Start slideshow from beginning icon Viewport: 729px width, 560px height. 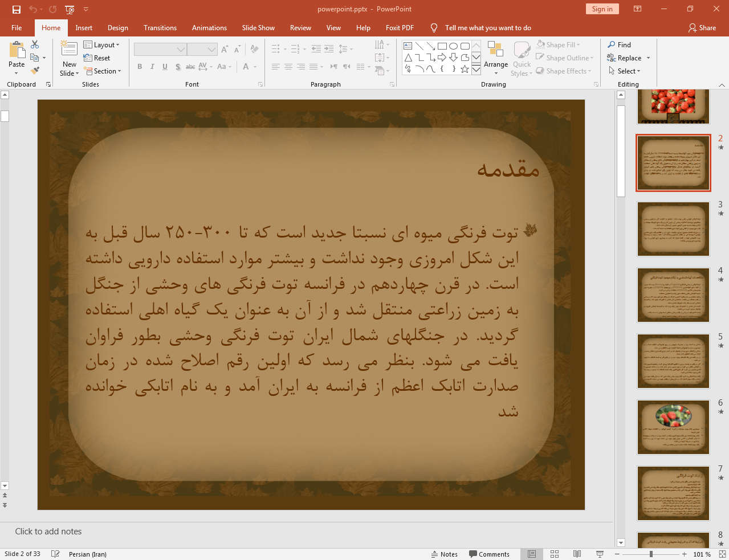pyautogui.click(x=70, y=9)
